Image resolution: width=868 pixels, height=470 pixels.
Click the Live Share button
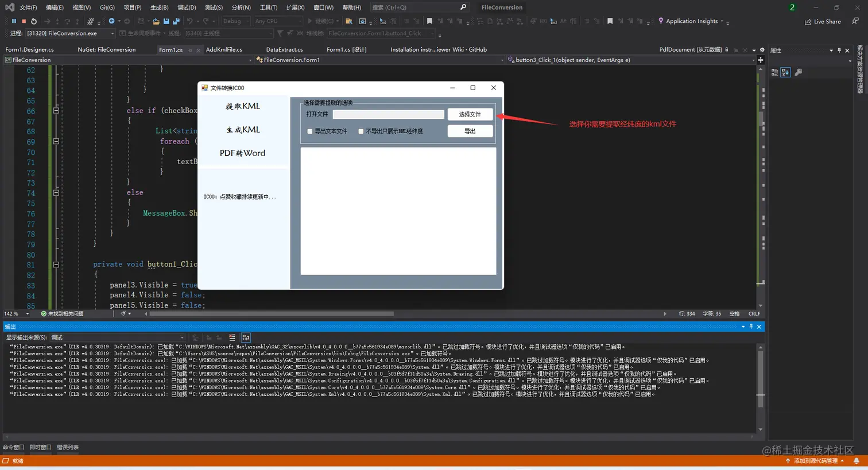point(823,21)
